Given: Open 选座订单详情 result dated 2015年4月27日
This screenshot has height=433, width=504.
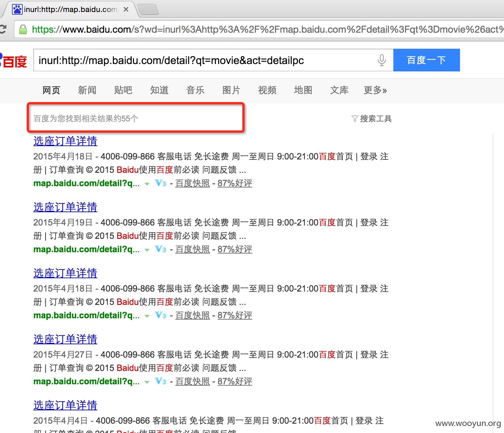Looking at the screenshot, I should tap(65, 339).
